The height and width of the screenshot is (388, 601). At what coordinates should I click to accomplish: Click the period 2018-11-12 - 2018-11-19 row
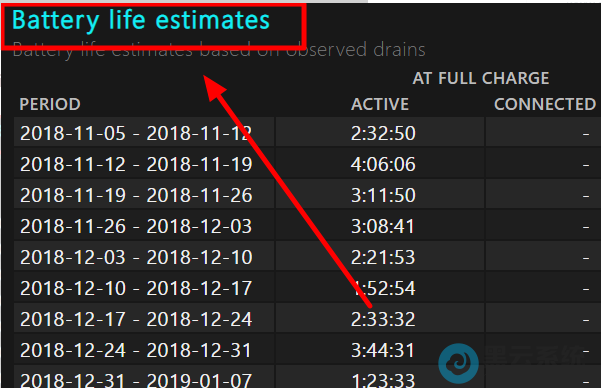click(307, 164)
